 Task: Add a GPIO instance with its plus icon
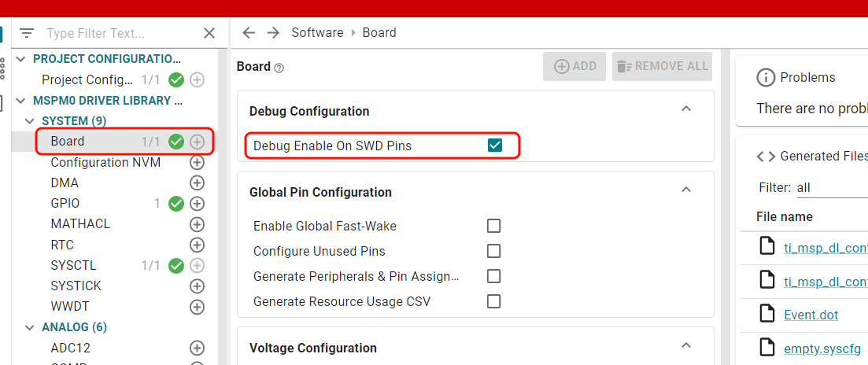pyautogui.click(x=197, y=204)
